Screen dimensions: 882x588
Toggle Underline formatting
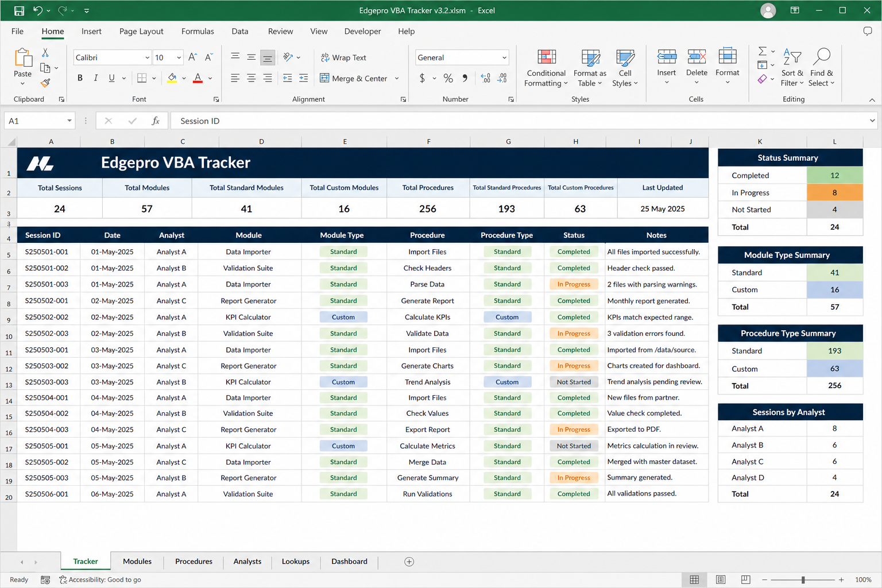point(111,78)
